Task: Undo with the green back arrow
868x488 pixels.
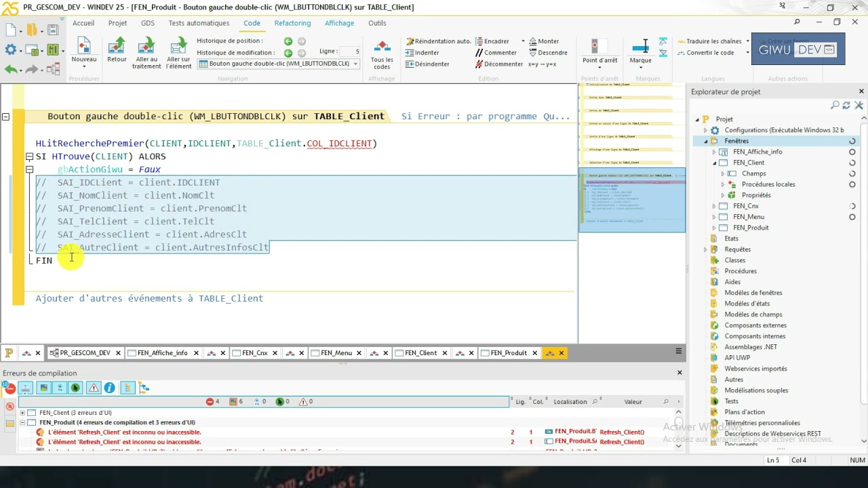Action: [10, 69]
